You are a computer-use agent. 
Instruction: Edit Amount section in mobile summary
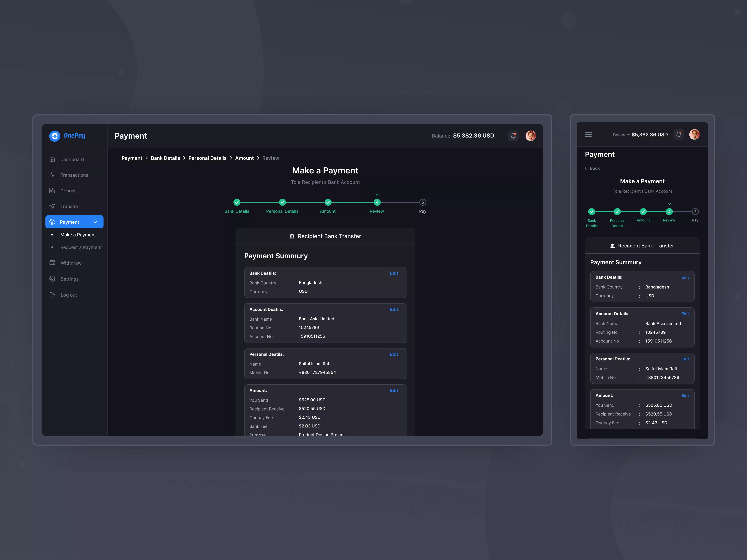pyautogui.click(x=685, y=395)
